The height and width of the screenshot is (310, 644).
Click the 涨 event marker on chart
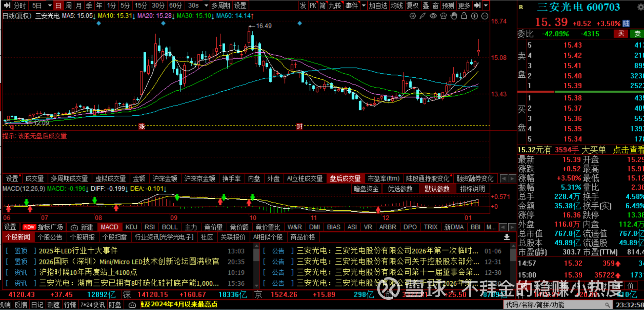142,126
